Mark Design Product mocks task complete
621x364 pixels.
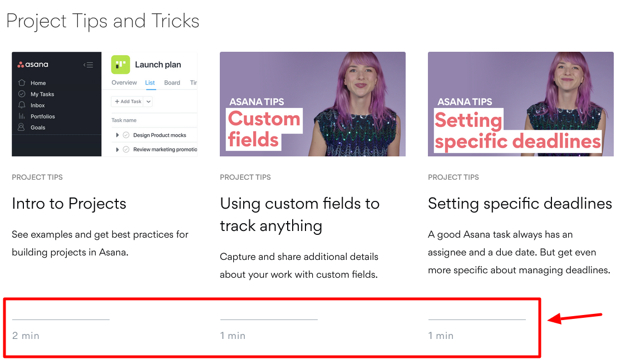(x=126, y=135)
